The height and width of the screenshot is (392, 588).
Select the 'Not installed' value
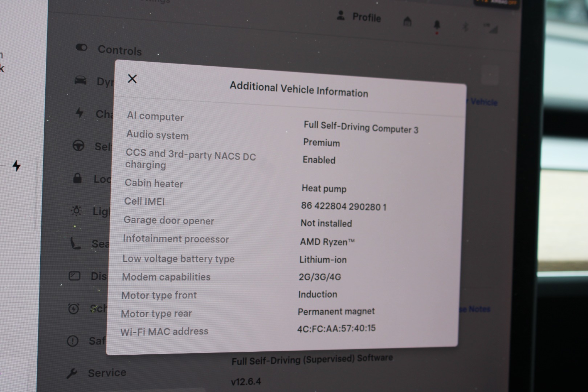tap(326, 223)
